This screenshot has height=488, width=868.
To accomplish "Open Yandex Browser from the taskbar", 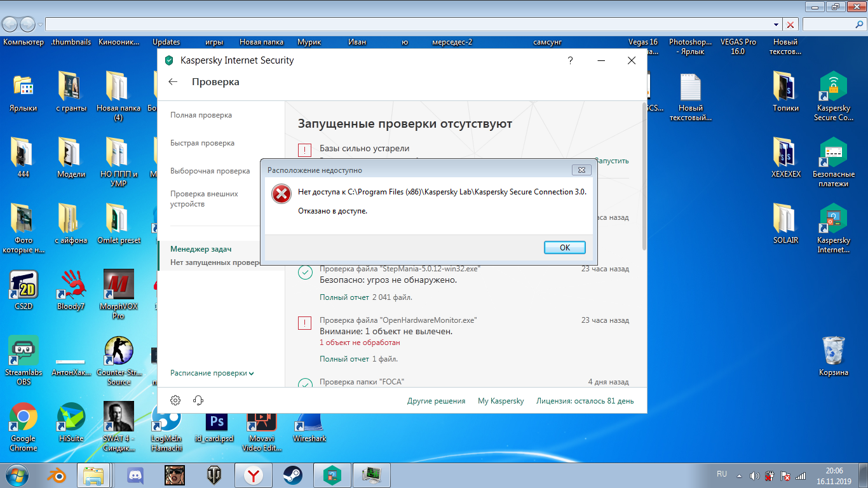I will click(x=253, y=475).
